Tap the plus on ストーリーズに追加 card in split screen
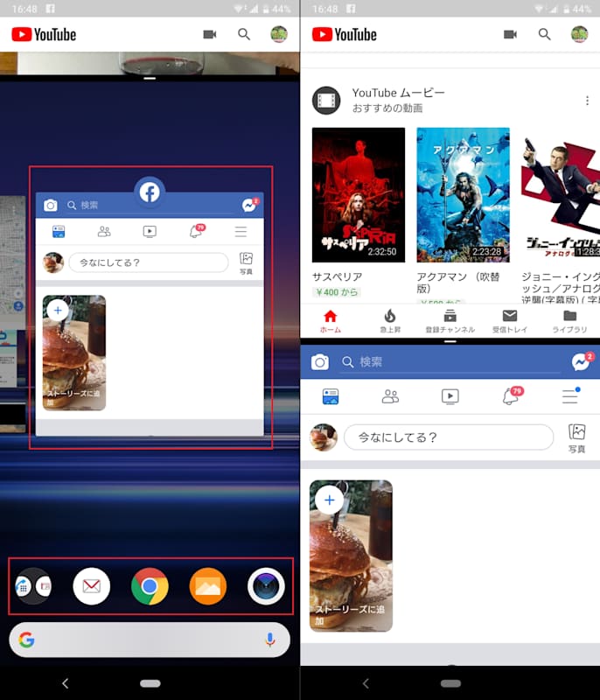 (329, 500)
